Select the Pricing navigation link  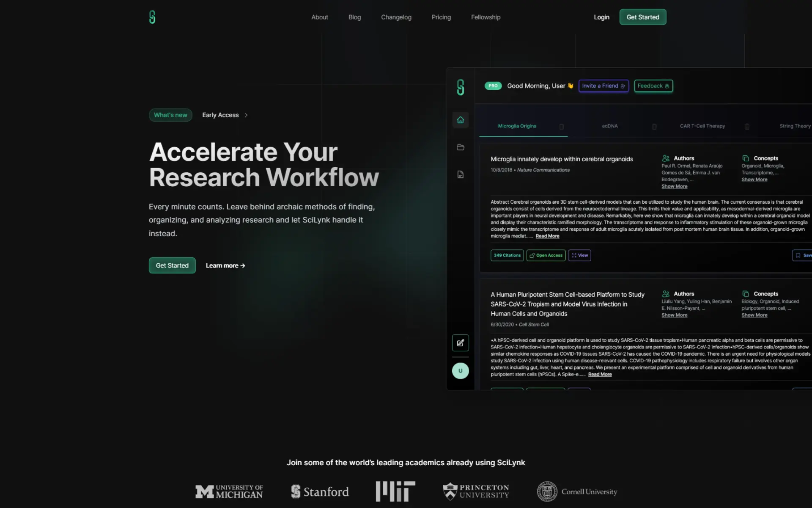(441, 17)
